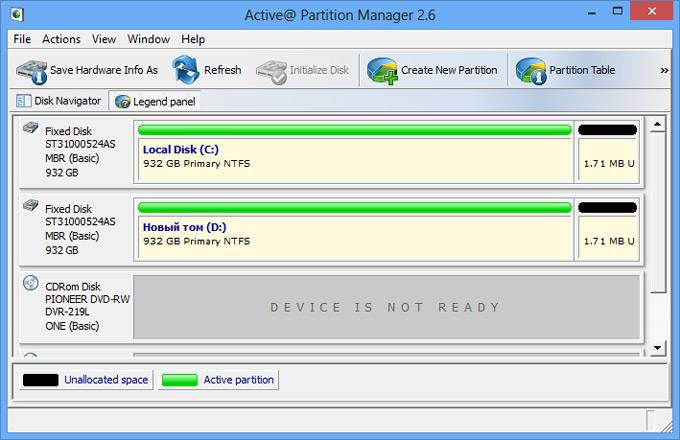Click 932 GB Primary NTFS under Новый том
The image size is (680, 440).
(x=196, y=241)
